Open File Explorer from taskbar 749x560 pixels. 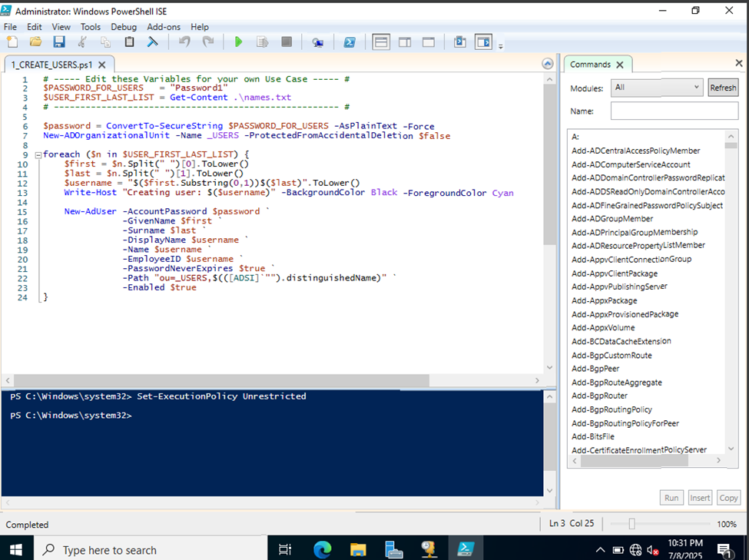click(358, 549)
